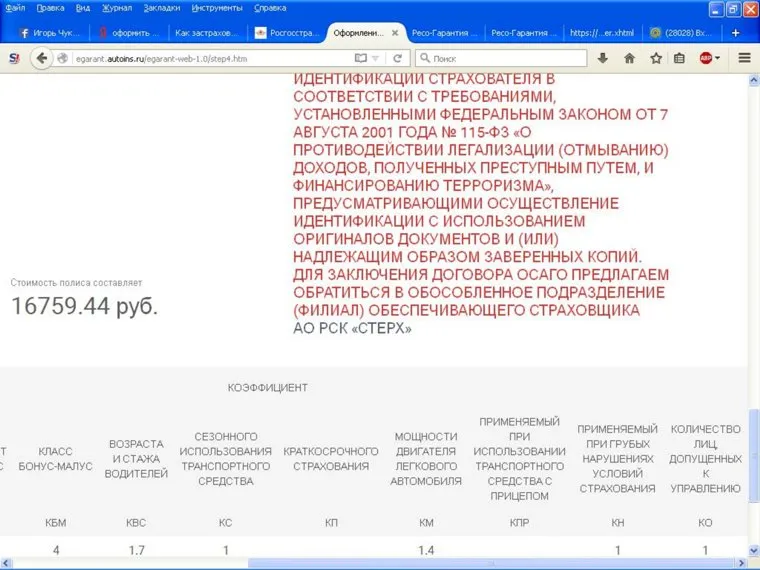Image resolution: width=760 pixels, height=570 pixels.
Task: Switch to the Игорь Чук Facebook tab
Action: click(50, 32)
